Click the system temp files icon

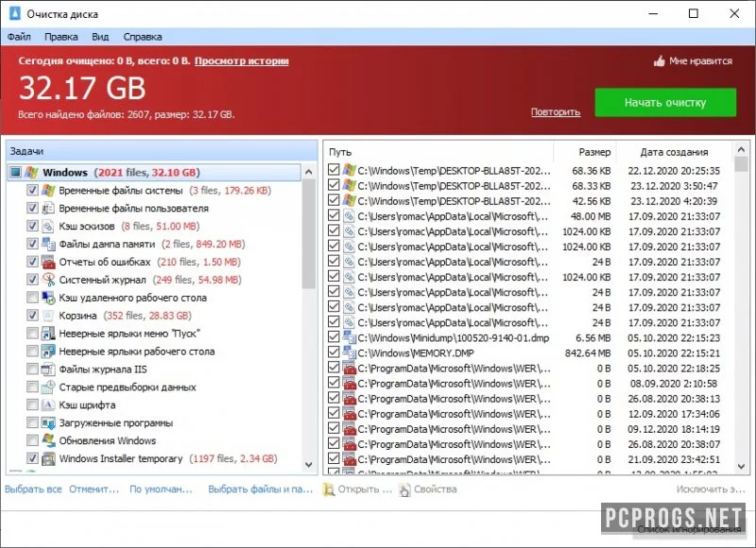point(48,190)
